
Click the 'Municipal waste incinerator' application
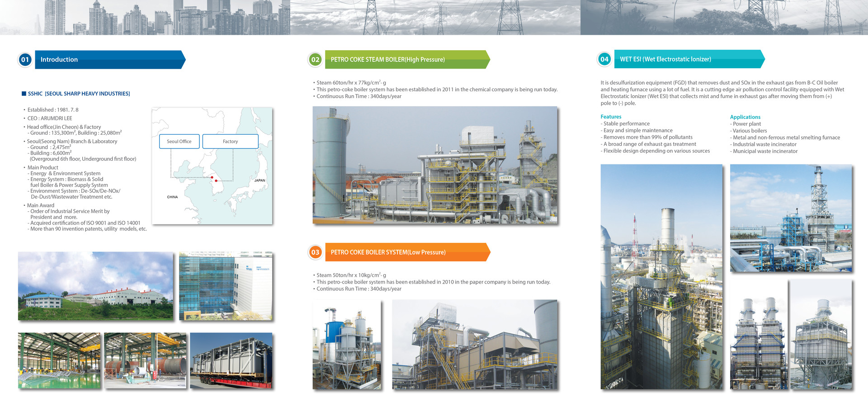coord(764,151)
